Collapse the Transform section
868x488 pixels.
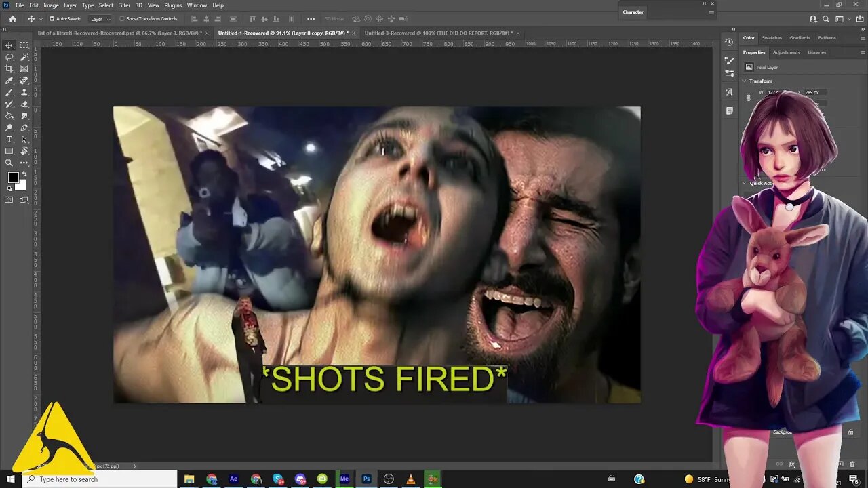click(745, 81)
